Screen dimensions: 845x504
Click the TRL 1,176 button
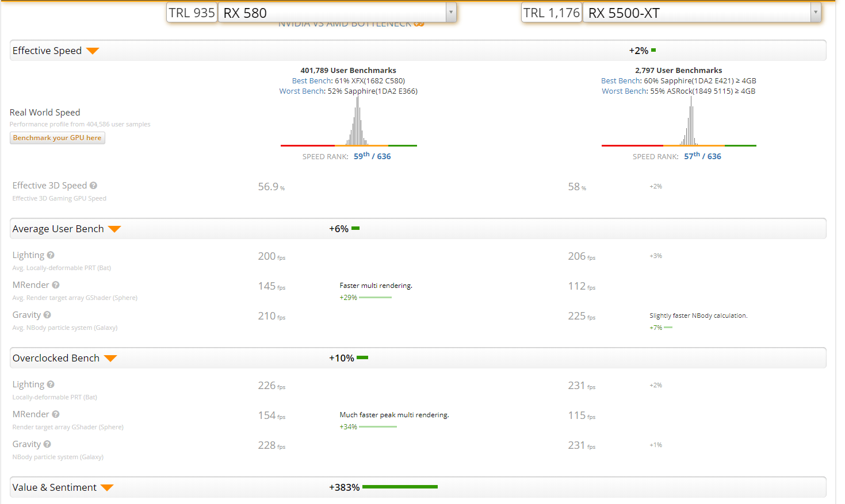coord(552,12)
